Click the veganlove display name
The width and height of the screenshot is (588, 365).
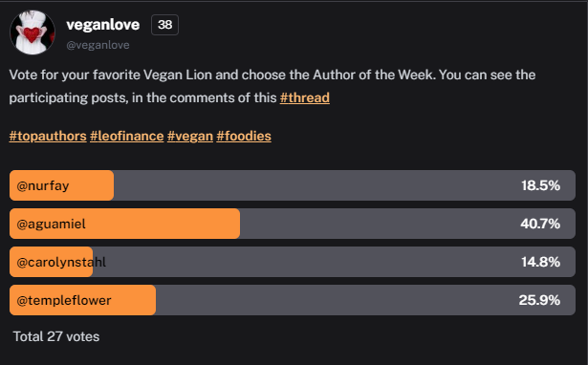(102, 25)
